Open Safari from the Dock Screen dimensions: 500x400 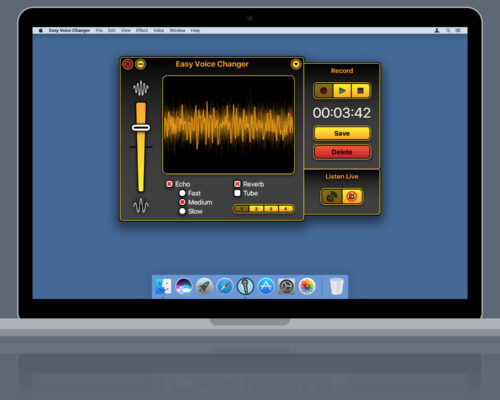pyautogui.click(x=225, y=286)
